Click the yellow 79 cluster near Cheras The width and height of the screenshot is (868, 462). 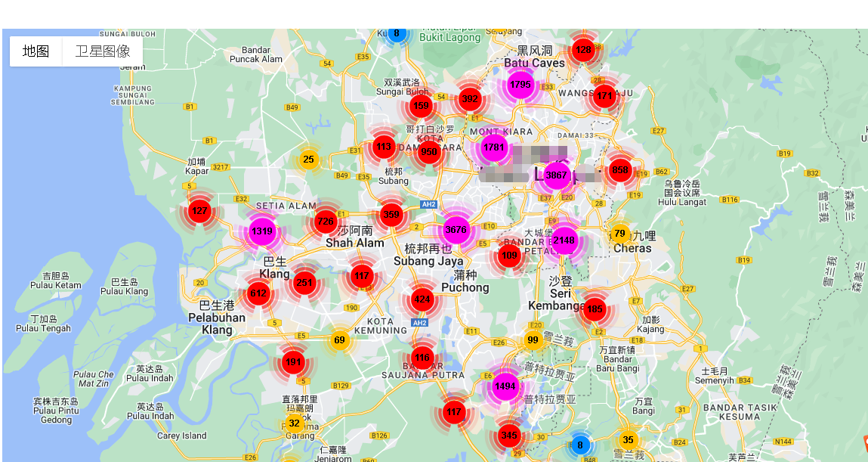click(x=619, y=233)
